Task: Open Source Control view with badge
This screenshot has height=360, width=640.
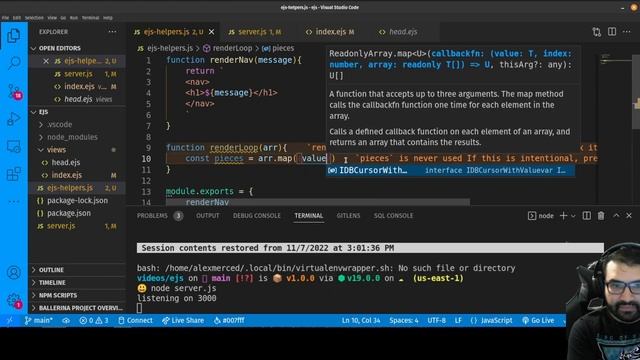Action: (14, 91)
